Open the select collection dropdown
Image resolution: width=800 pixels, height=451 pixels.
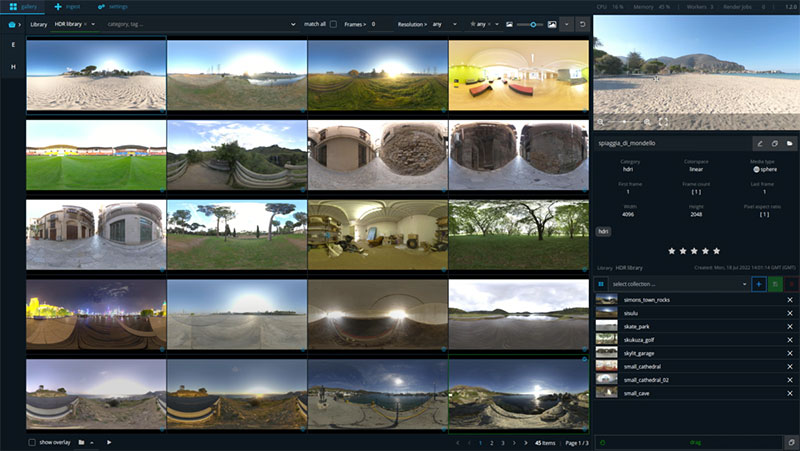tap(679, 284)
